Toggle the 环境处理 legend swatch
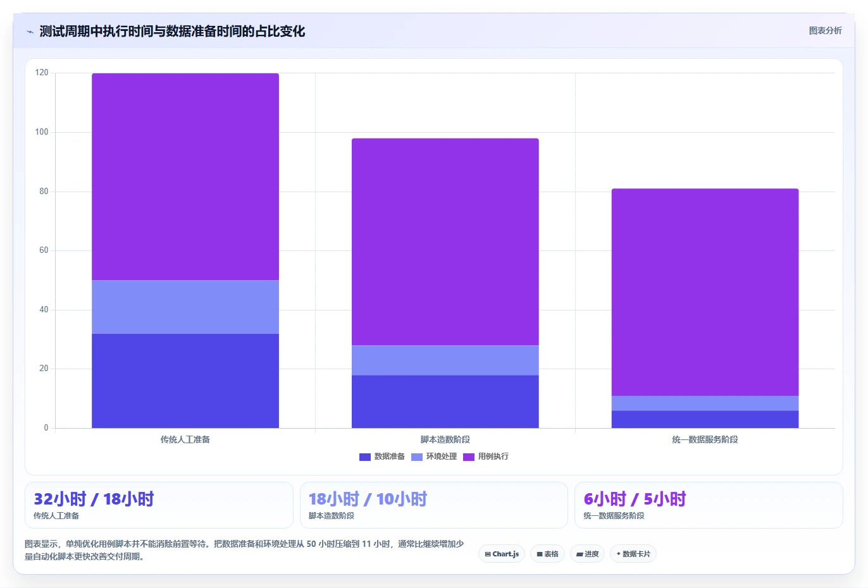The width and height of the screenshot is (868, 588). [x=417, y=457]
